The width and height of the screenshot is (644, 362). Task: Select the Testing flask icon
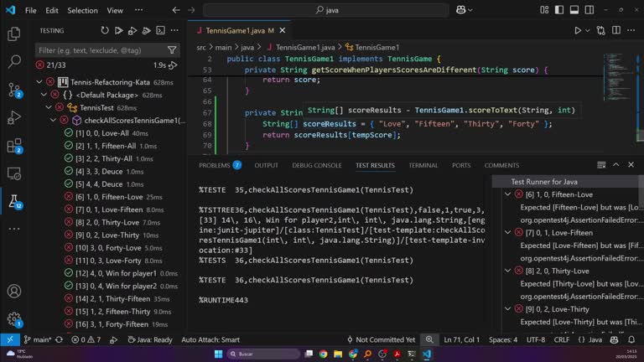point(14,201)
